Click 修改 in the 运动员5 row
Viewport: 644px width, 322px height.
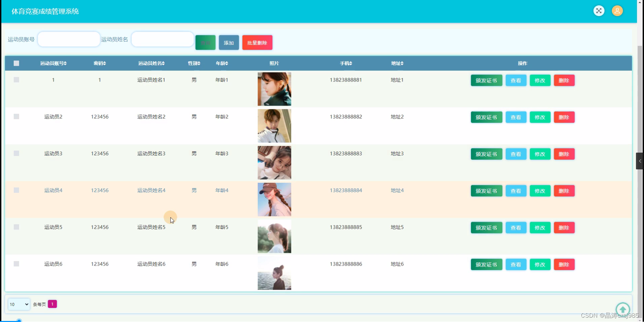[x=540, y=228]
